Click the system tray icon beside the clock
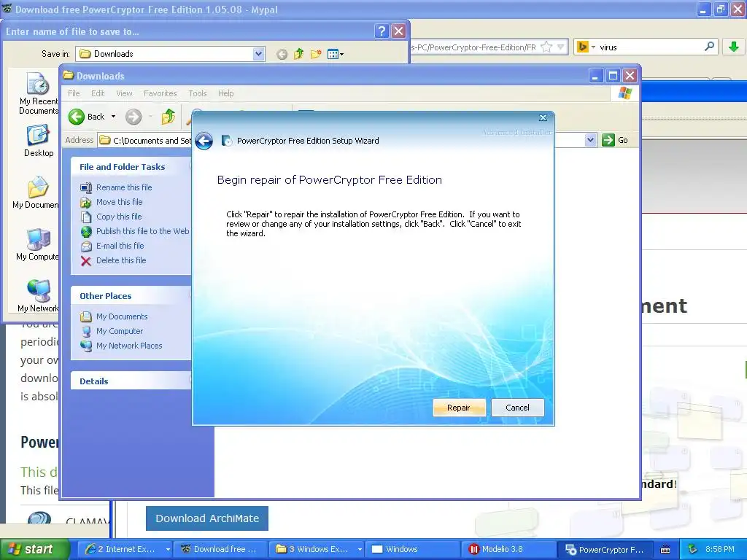The image size is (747, 560). point(692,549)
